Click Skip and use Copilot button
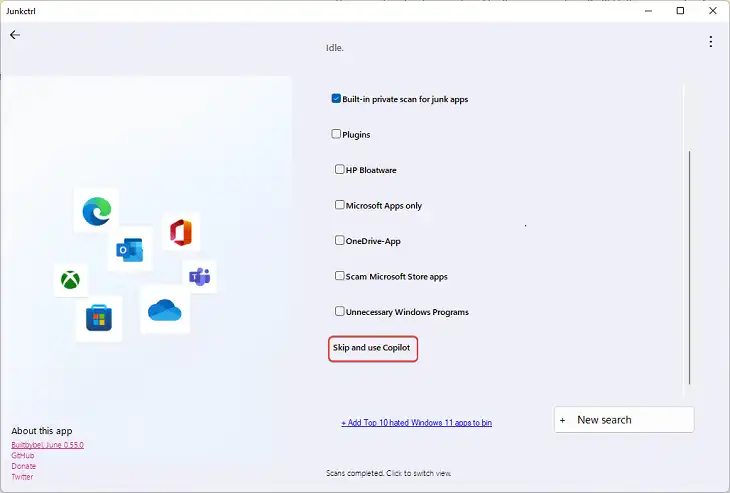This screenshot has height=493, width=730. tap(373, 348)
